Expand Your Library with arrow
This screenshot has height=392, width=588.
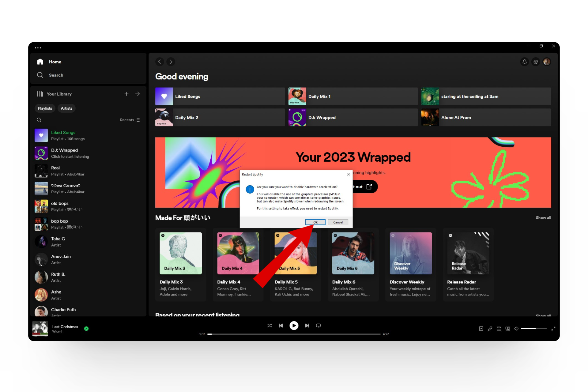[x=138, y=94]
